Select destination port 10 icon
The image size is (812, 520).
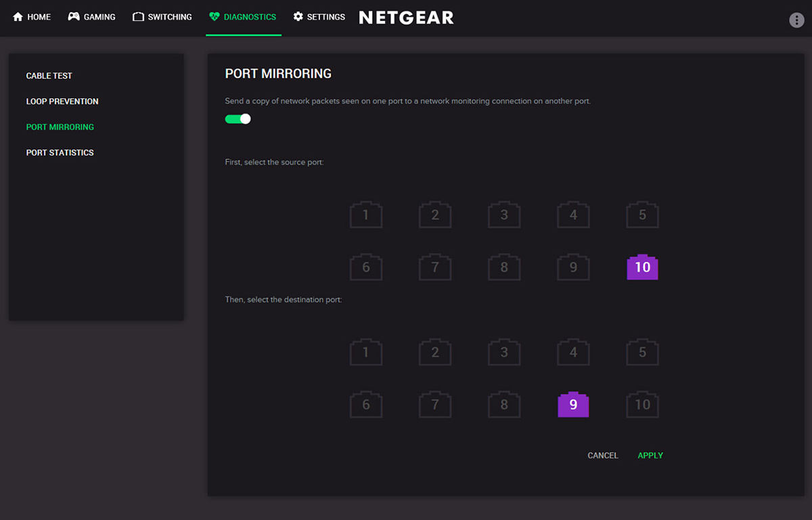pyautogui.click(x=642, y=404)
